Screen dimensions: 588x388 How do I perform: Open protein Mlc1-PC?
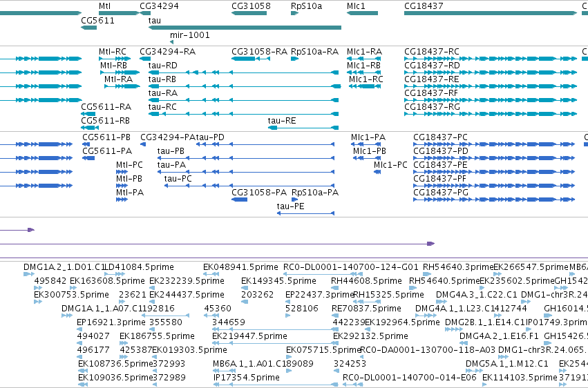click(390, 165)
